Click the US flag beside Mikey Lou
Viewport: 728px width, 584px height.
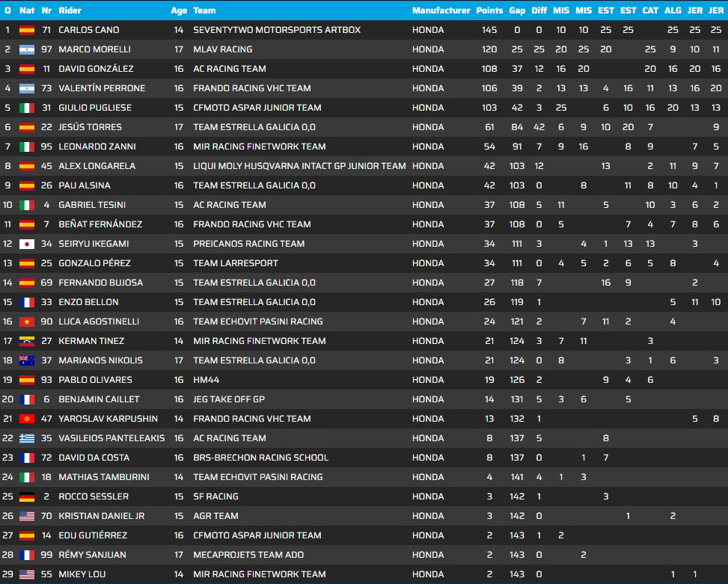click(27, 574)
